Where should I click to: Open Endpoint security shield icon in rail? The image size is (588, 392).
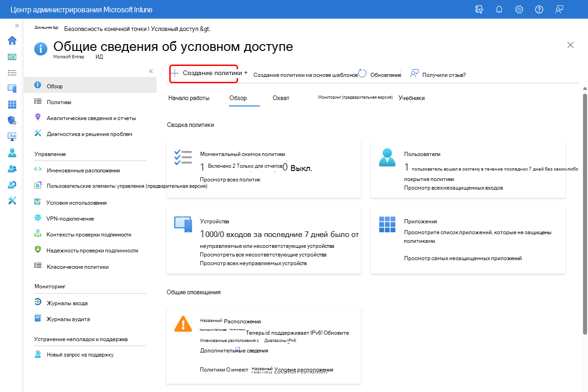click(x=12, y=121)
